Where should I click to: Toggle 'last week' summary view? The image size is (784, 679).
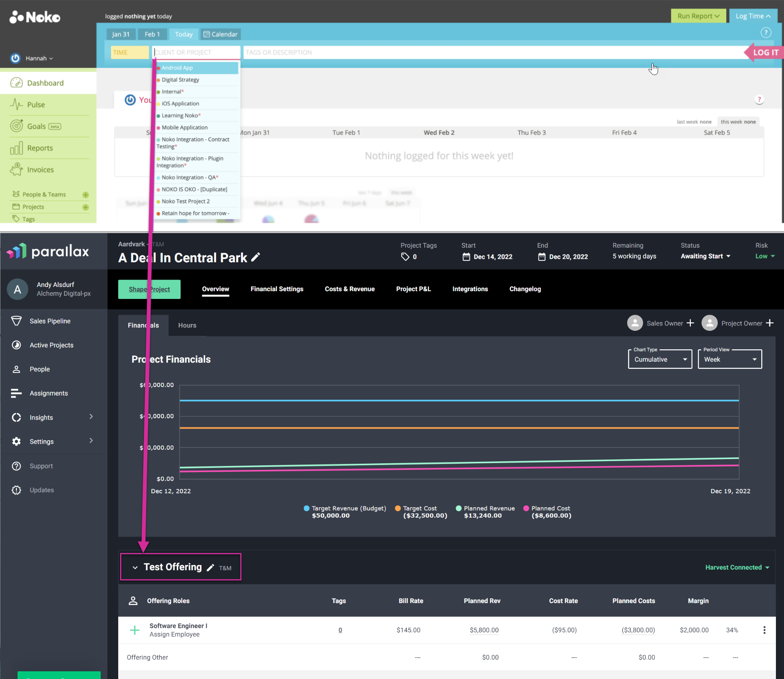click(694, 122)
